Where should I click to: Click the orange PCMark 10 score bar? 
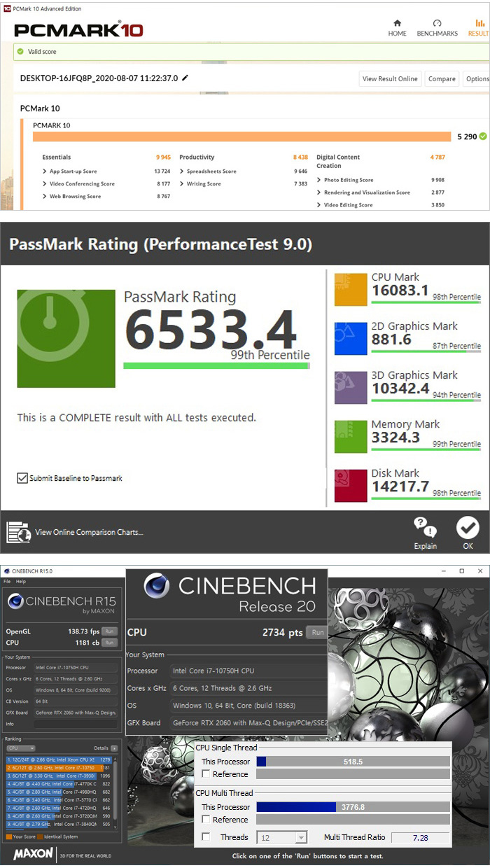pos(242,136)
